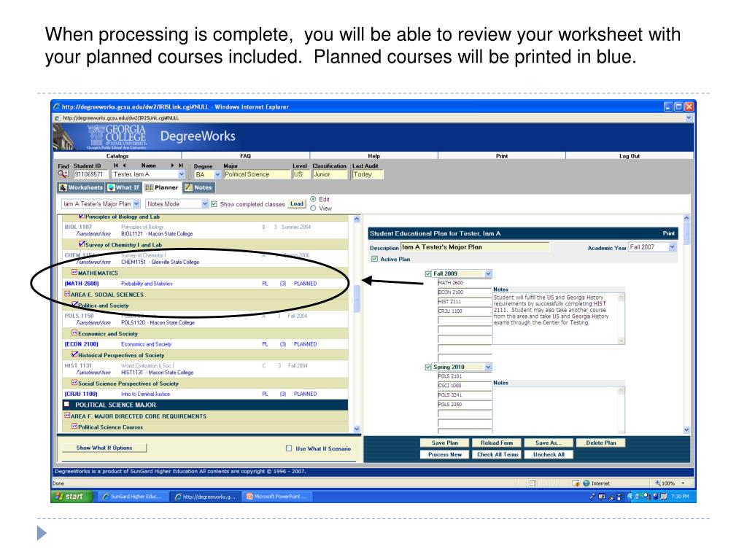Go to next student arrow

tap(172, 166)
